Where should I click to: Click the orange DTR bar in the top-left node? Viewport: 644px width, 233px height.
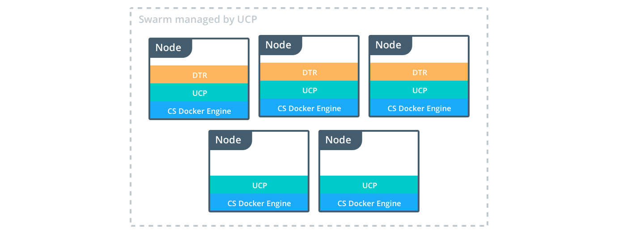click(x=199, y=75)
